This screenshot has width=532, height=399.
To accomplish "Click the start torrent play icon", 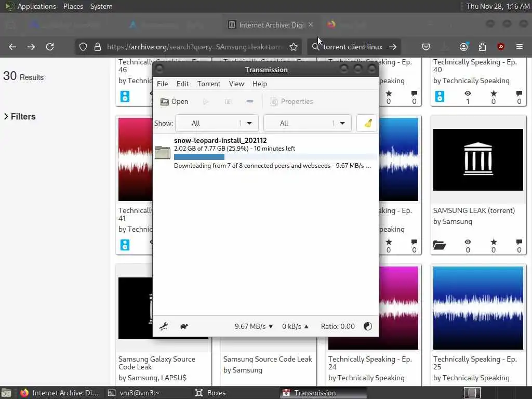I will pos(206,101).
